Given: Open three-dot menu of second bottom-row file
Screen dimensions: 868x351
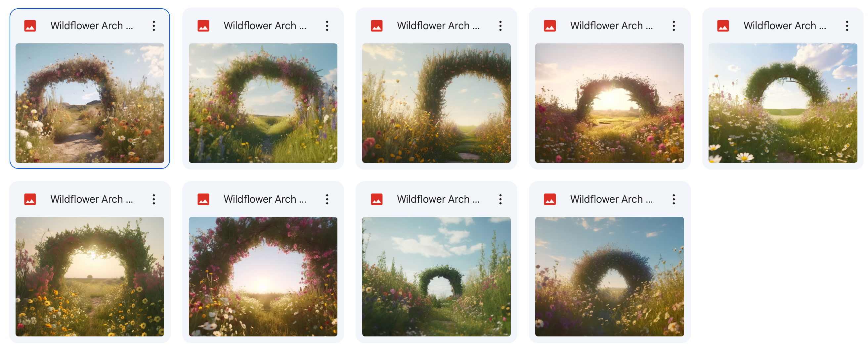Looking at the screenshot, I should 327,199.
